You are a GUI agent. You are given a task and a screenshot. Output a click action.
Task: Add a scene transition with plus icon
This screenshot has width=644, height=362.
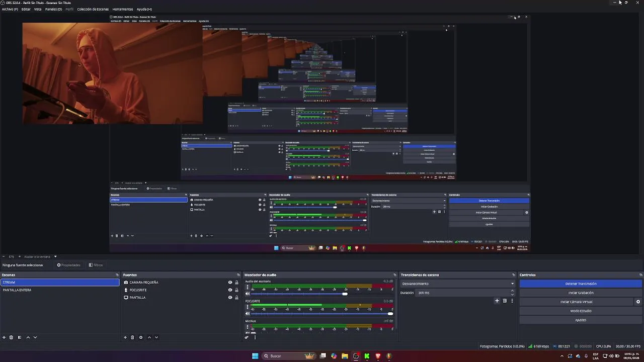point(497,301)
